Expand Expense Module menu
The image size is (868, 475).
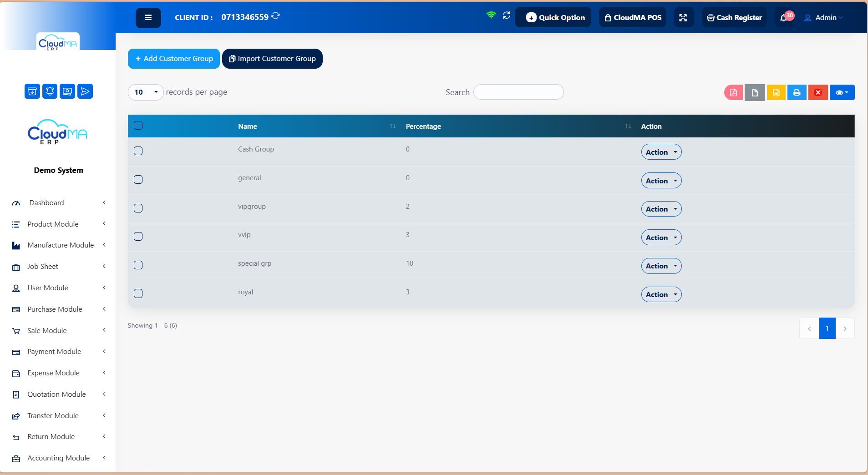coord(58,373)
